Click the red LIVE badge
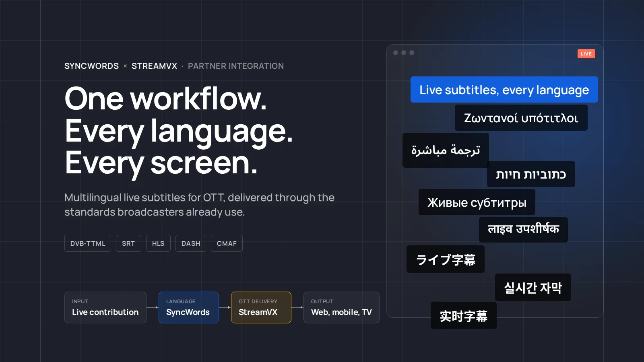This screenshot has height=362, width=644. (586, 54)
